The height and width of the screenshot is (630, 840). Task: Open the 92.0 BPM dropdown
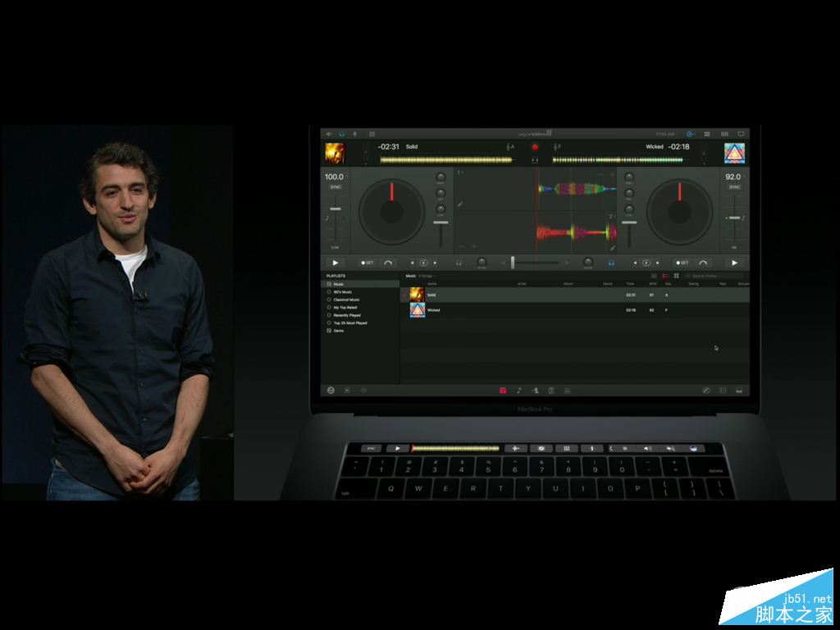pyautogui.click(x=735, y=177)
